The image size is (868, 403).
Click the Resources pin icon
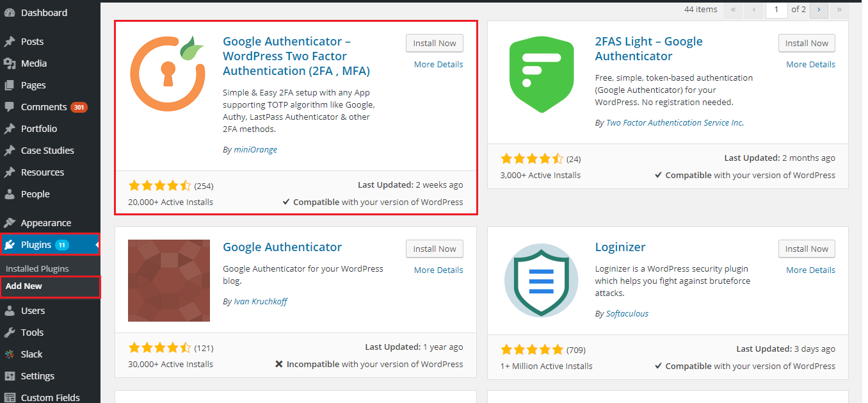point(10,172)
